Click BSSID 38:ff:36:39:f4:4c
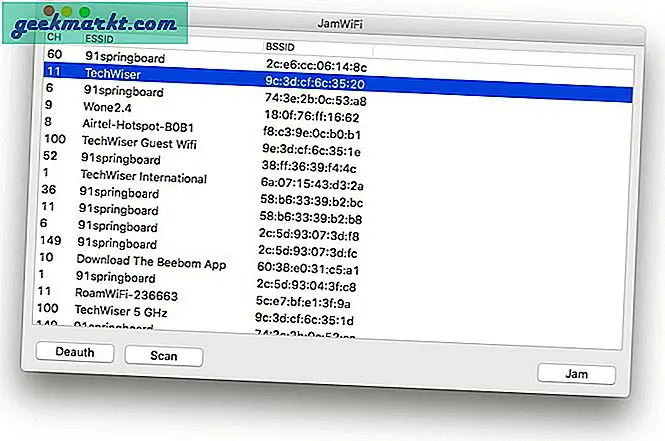Image resolution: width=665 pixels, height=441 pixels. pyautogui.click(x=309, y=167)
